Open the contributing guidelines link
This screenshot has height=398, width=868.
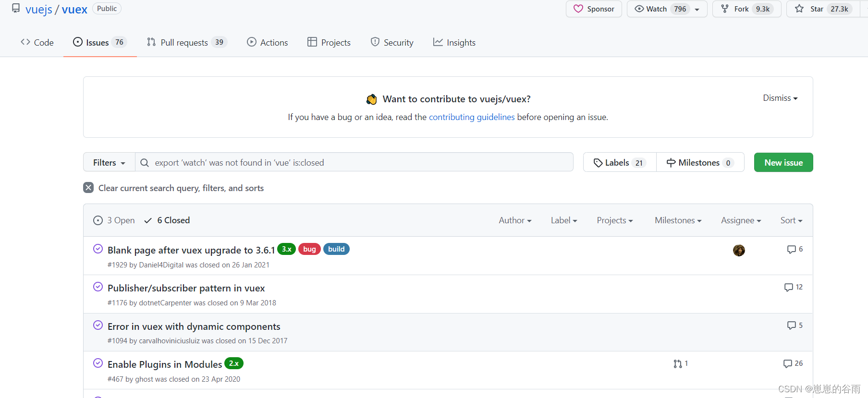(472, 117)
